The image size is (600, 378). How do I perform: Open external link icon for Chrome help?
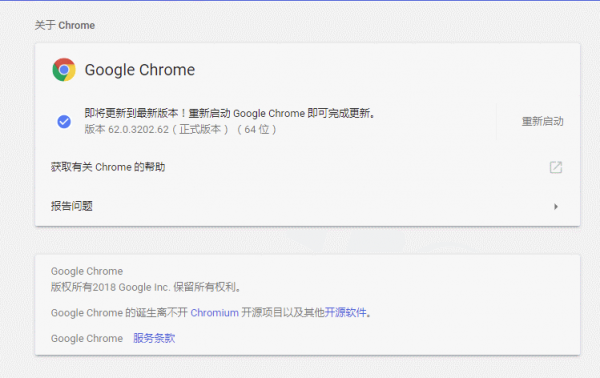click(x=556, y=167)
